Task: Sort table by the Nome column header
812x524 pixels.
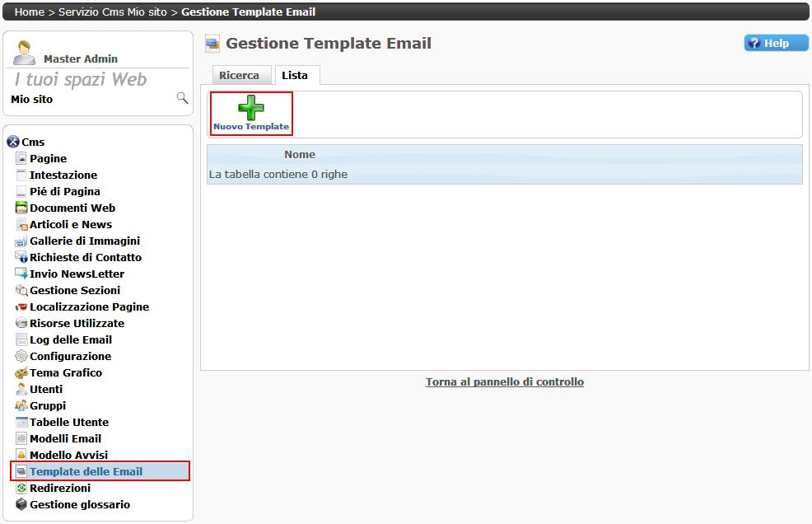Action: [300, 154]
